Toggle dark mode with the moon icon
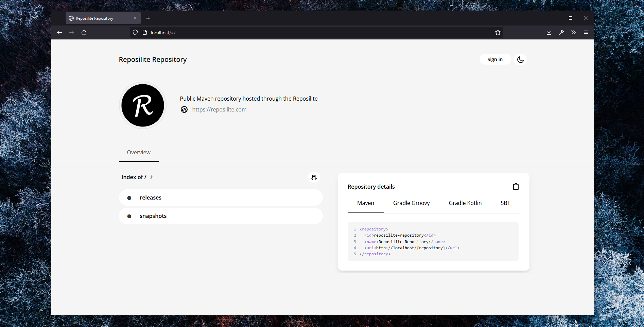Screen dimensions: 644x327 520,59
